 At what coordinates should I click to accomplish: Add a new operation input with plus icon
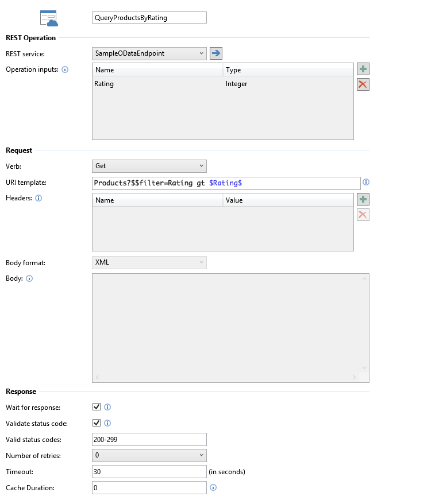coord(363,68)
